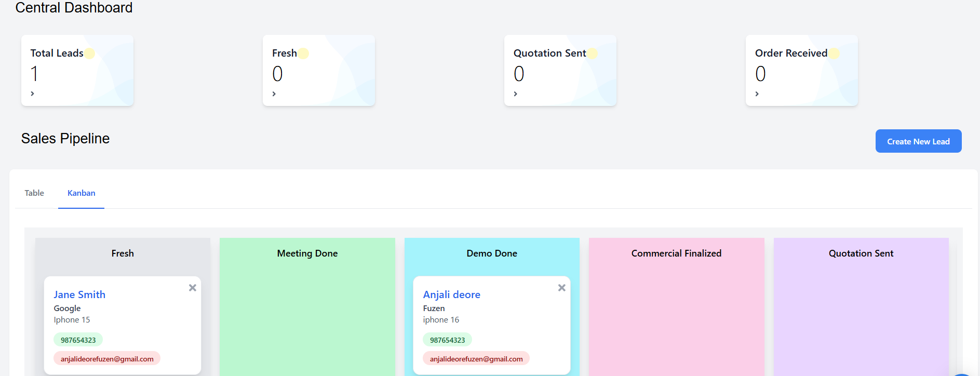Click the Demo Done column header
The width and height of the screenshot is (980, 376).
pyautogui.click(x=492, y=253)
